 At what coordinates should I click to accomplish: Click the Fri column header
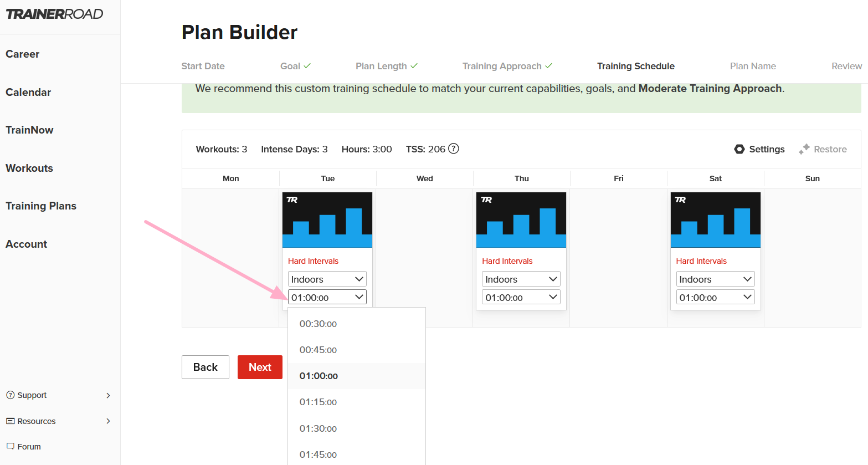coord(619,178)
